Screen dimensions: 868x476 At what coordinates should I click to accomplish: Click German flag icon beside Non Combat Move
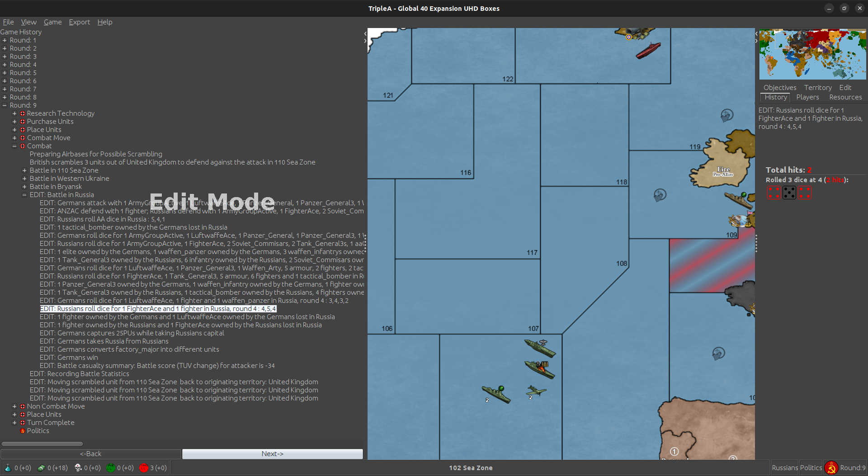coord(23,406)
